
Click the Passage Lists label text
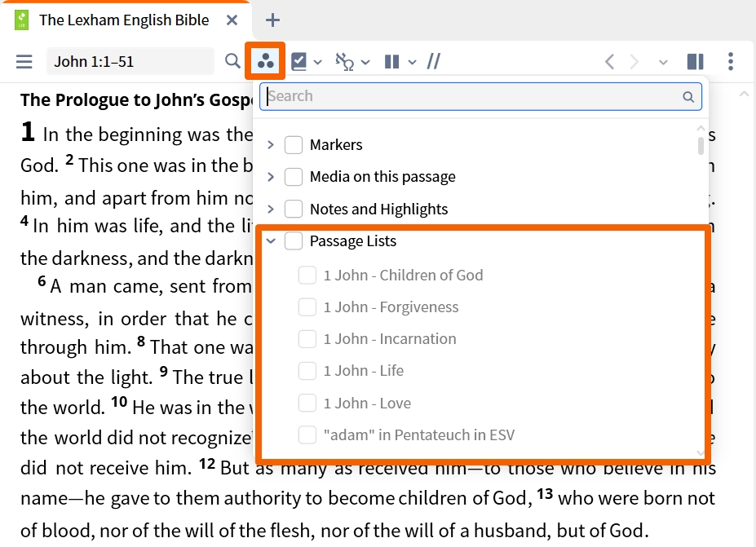point(353,240)
